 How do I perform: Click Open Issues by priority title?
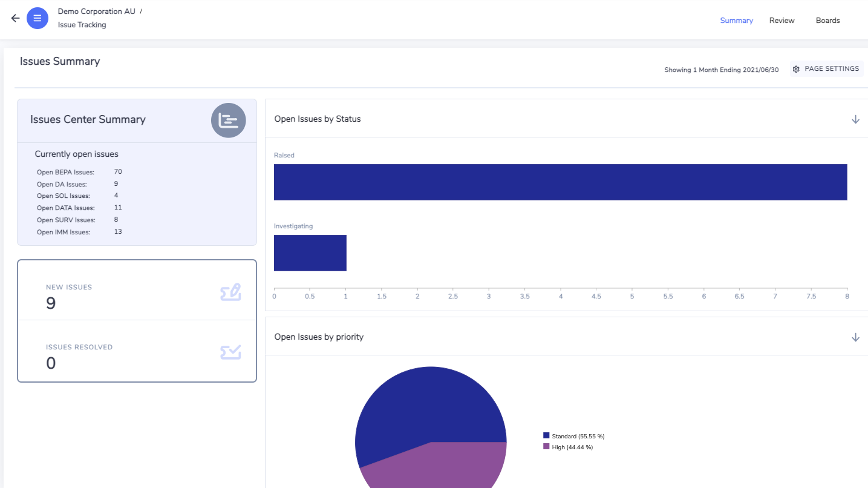(x=319, y=337)
